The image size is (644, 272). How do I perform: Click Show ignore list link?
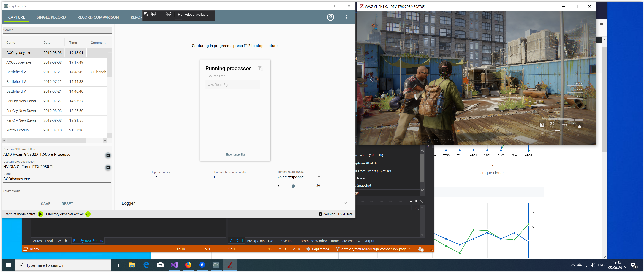pos(235,155)
